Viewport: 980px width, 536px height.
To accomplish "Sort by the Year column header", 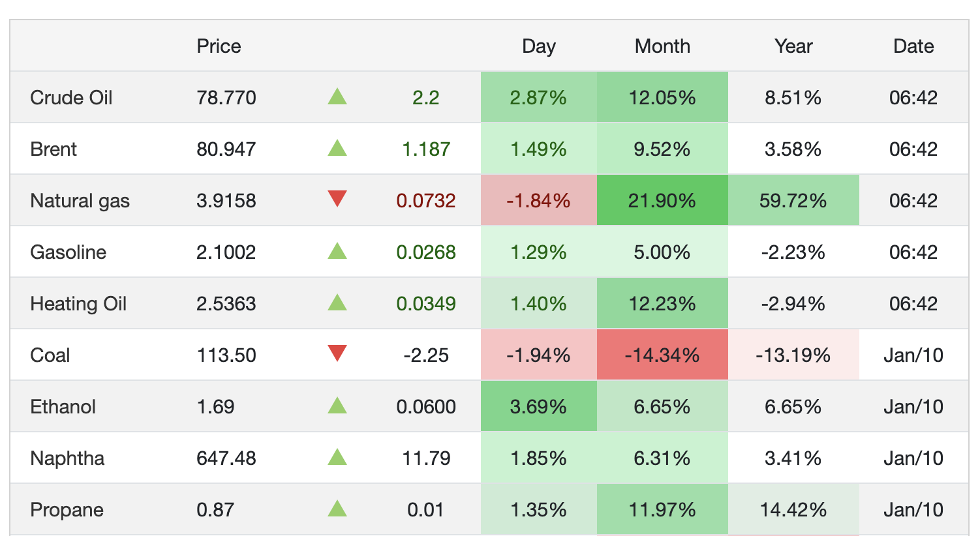I will tap(793, 46).
